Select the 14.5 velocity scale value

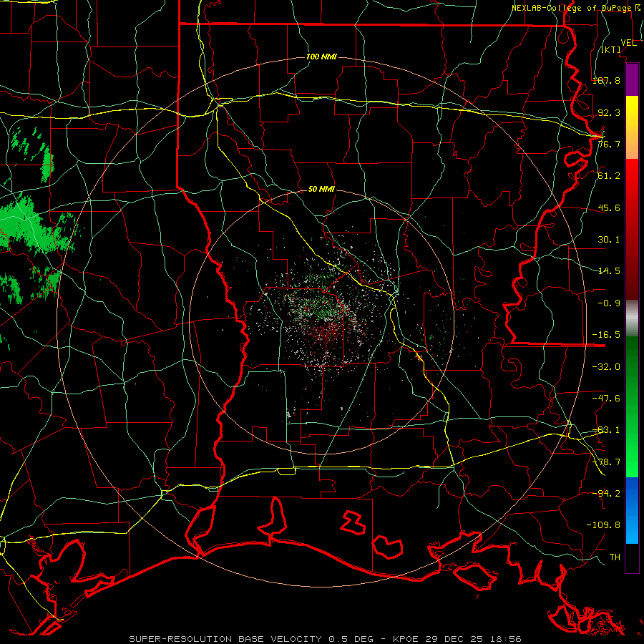pos(609,271)
